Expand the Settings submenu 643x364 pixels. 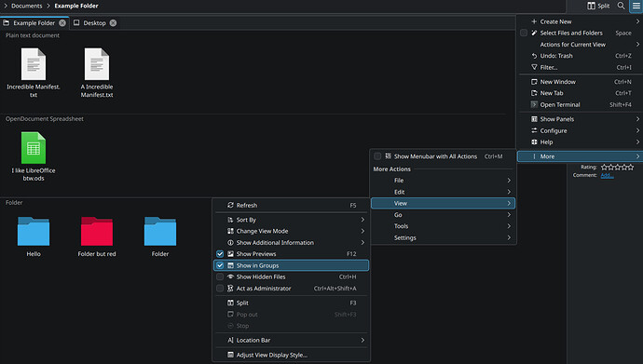[x=444, y=237]
